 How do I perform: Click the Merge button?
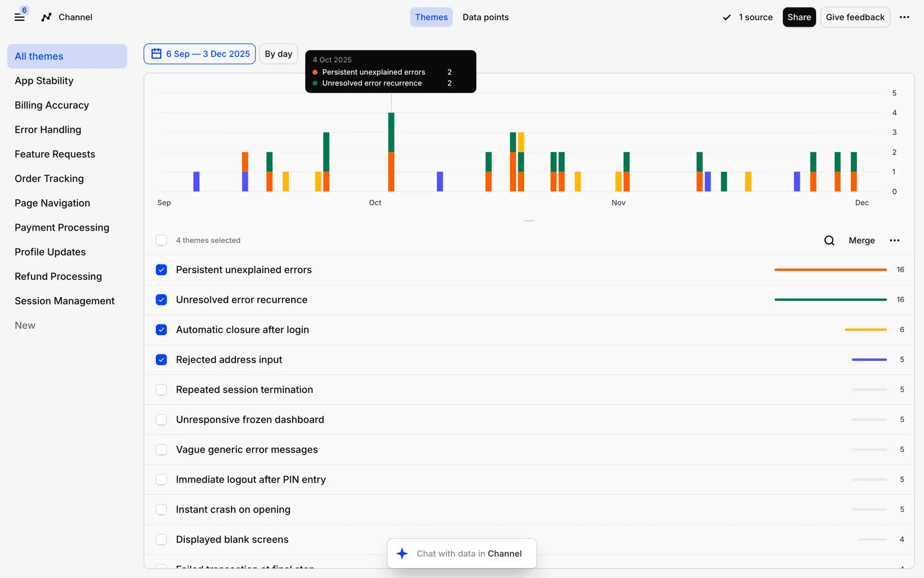(x=861, y=240)
